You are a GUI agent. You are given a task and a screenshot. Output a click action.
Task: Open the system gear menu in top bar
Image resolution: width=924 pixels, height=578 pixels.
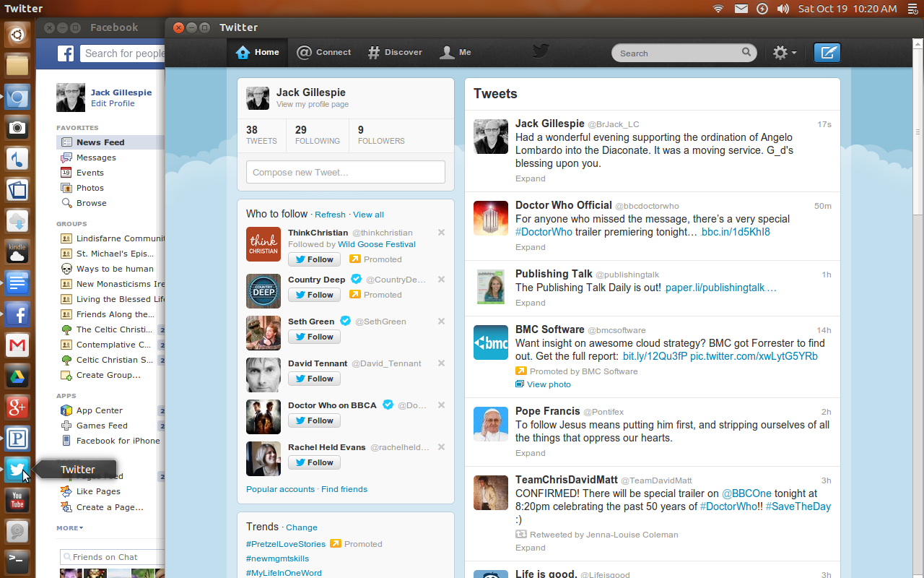911,9
